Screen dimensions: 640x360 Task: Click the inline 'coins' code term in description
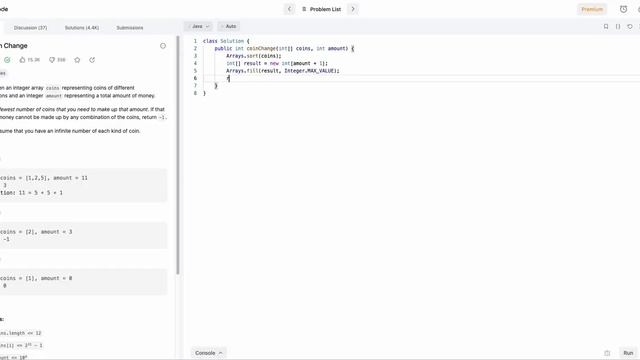(x=52, y=88)
